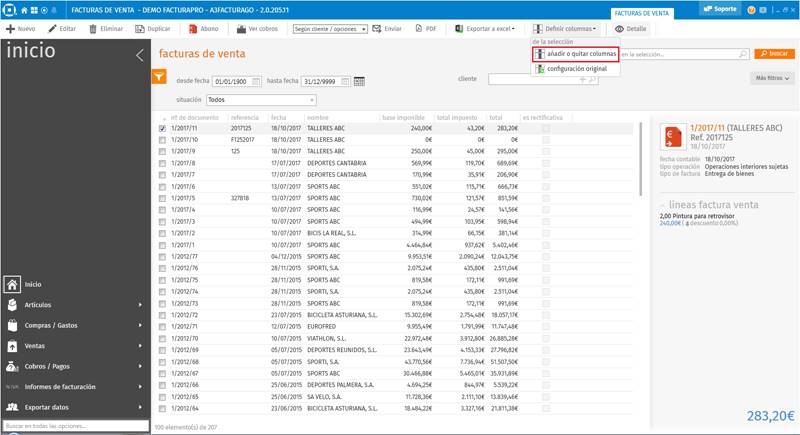Viewport: 800px width, 435px height.
Task: Open Cobros / Pagos in sidebar
Action: tap(47, 367)
